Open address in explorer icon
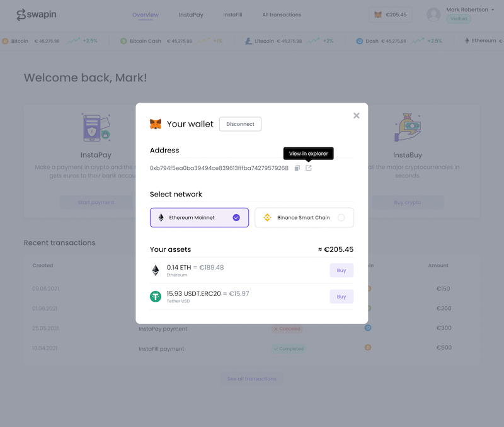Screen dimensions: 504x427 [309, 168]
